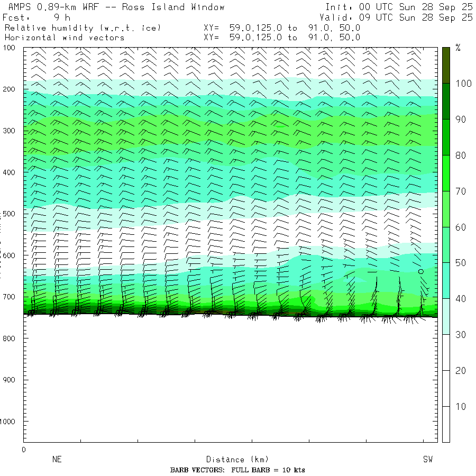Click the "Horizontal wind vectors" label
476x476 pixels.
65,38
